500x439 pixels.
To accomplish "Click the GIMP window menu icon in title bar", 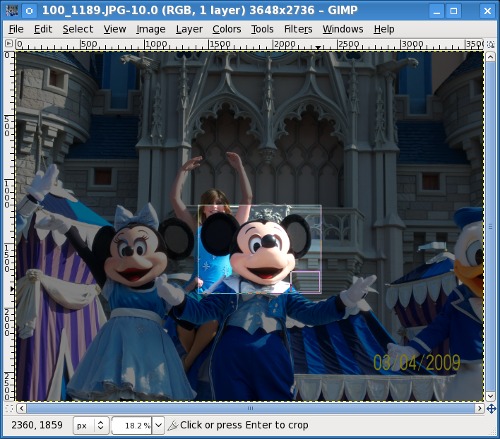I will [x=12, y=10].
